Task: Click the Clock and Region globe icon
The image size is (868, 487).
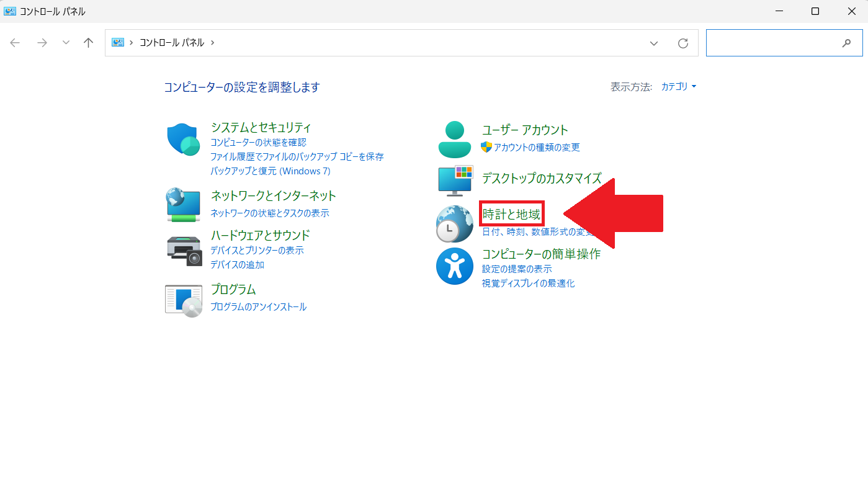Action: pos(455,223)
